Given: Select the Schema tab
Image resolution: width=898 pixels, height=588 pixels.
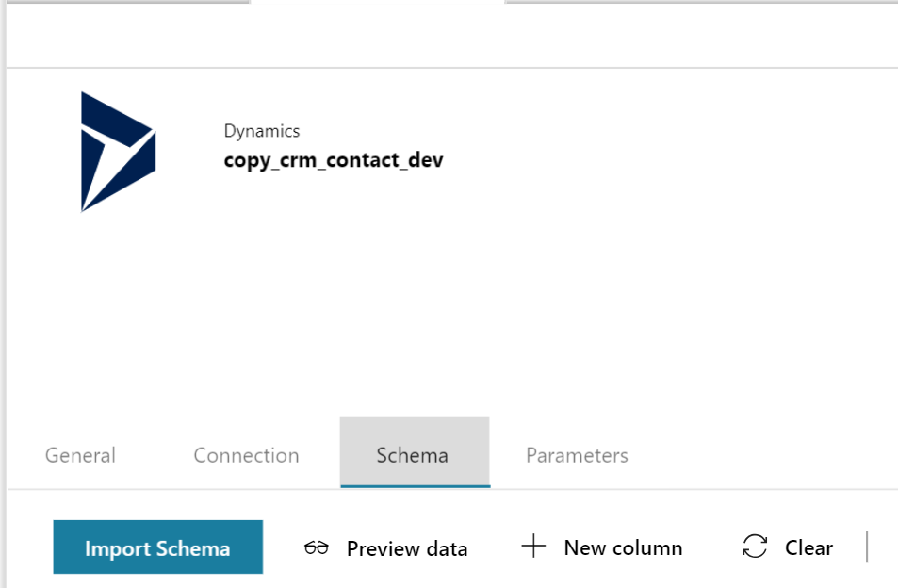Looking at the screenshot, I should coord(413,455).
